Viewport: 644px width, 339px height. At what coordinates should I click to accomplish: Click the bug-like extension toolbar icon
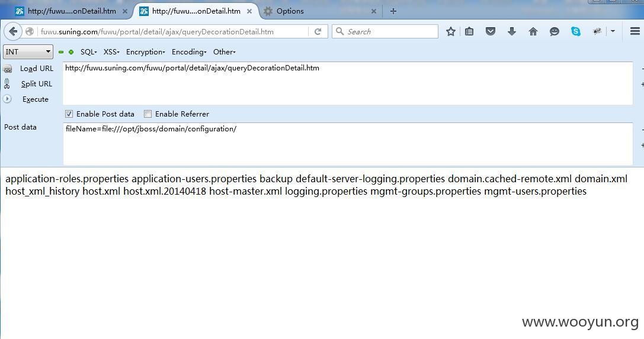(597, 31)
